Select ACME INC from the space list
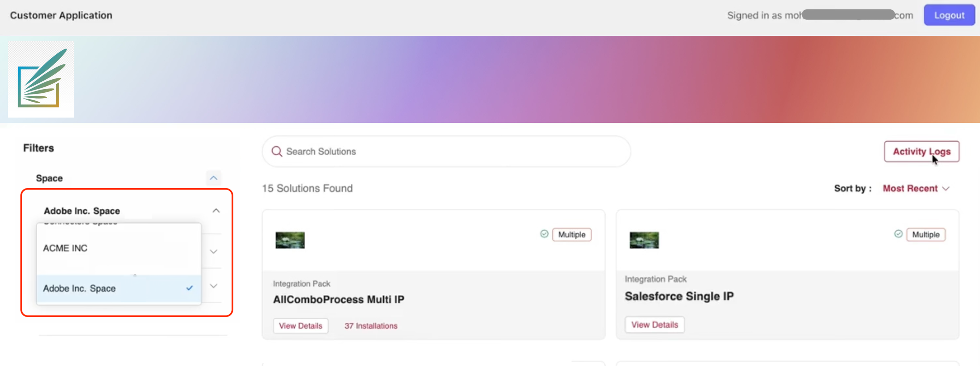The width and height of the screenshot is (980, 366). (x=119, y=248)
